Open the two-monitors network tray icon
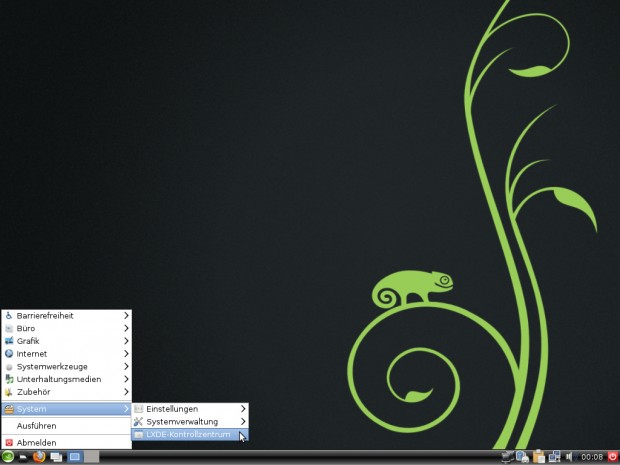Image resolution: width=620 pixels, height=465 pixels. click(554, 457)
